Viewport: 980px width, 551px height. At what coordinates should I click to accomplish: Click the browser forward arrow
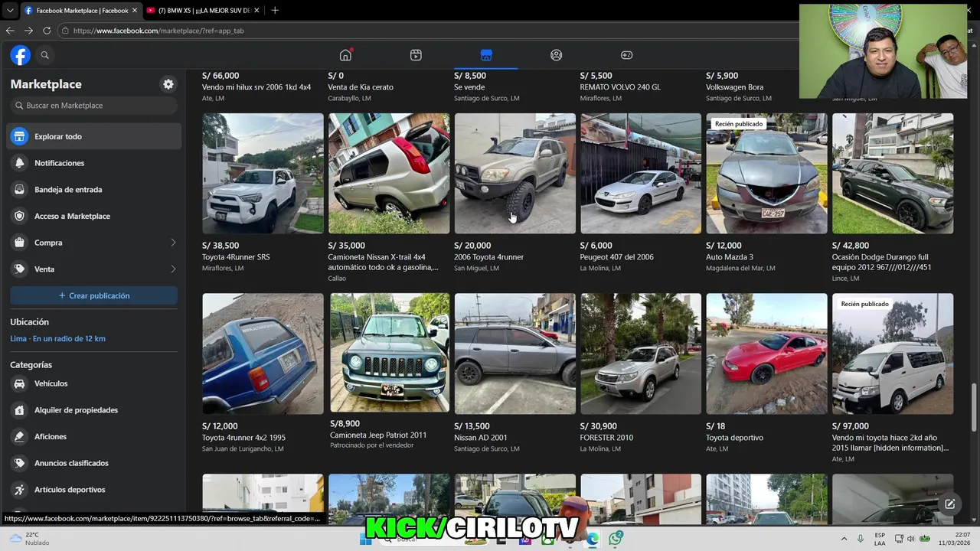click(28, 31)
